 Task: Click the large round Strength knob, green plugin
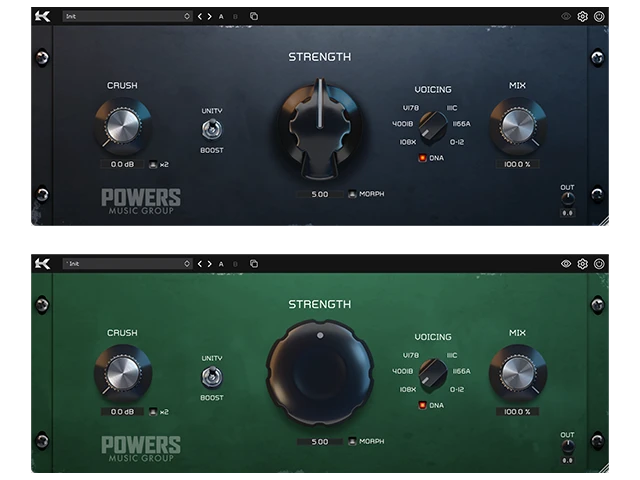[320, 373]
